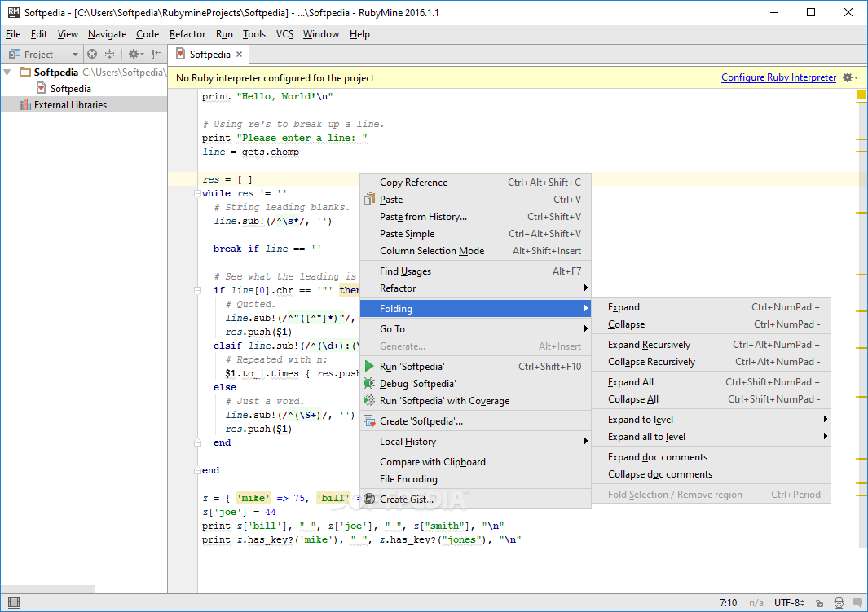This screenshot has width=868, height=612.
Task: Click the green Run 'Softpedia' arrow icon
Action: 369,367
